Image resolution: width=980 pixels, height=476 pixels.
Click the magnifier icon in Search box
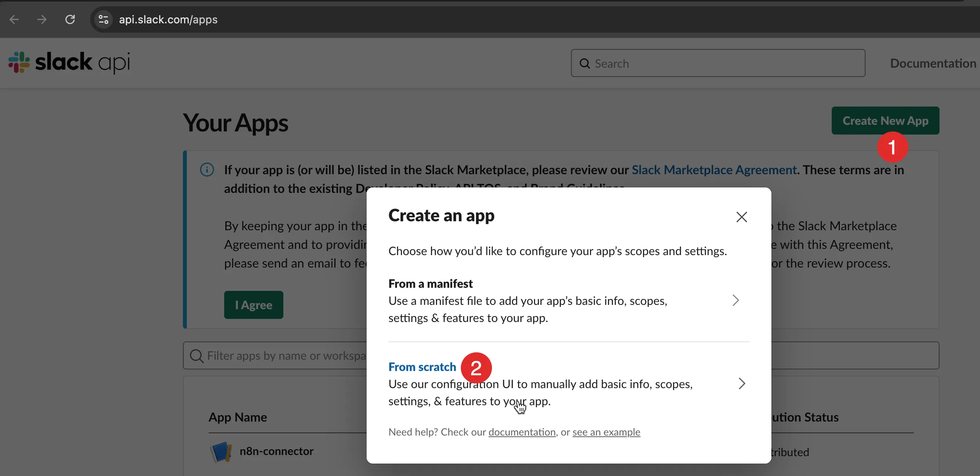pyautogui.click(x=585, y=63)
